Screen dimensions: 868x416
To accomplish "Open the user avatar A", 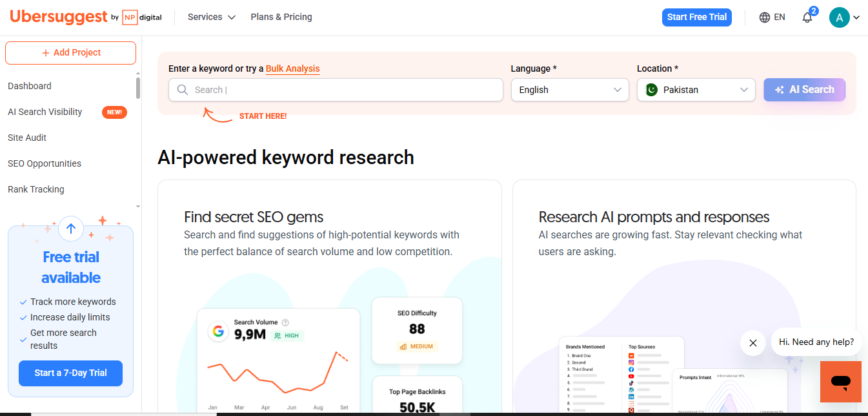I will tap(839, 17).
